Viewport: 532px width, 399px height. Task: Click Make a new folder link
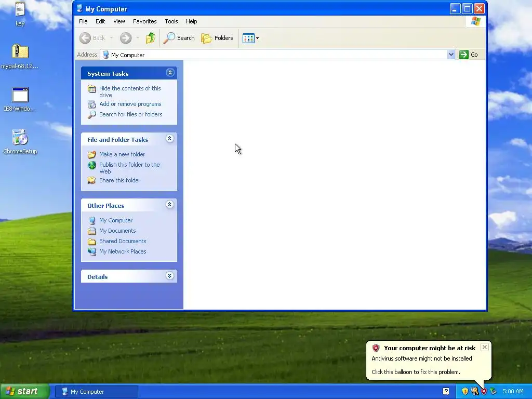click(x=122, y=154)
